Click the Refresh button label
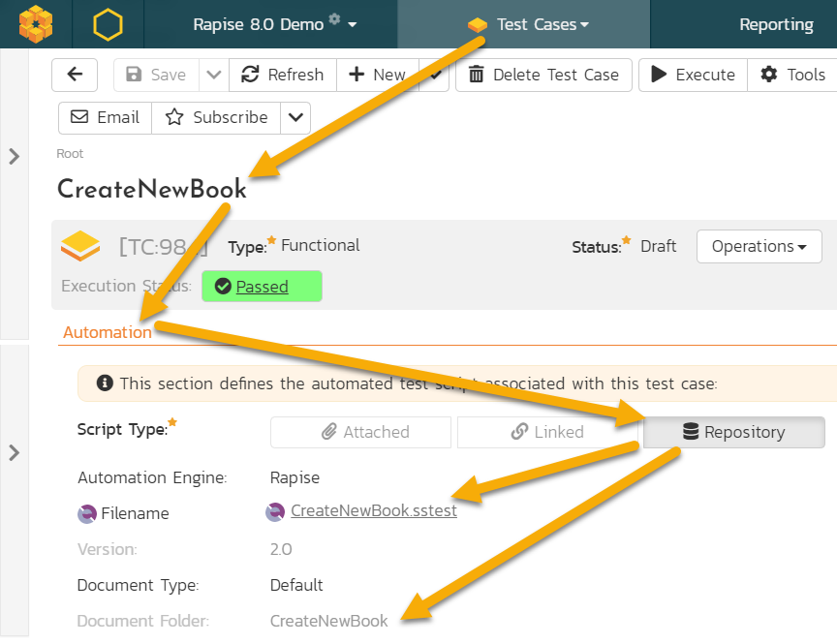The height and width of the screenshot is (644, 837). pos(295,75)
